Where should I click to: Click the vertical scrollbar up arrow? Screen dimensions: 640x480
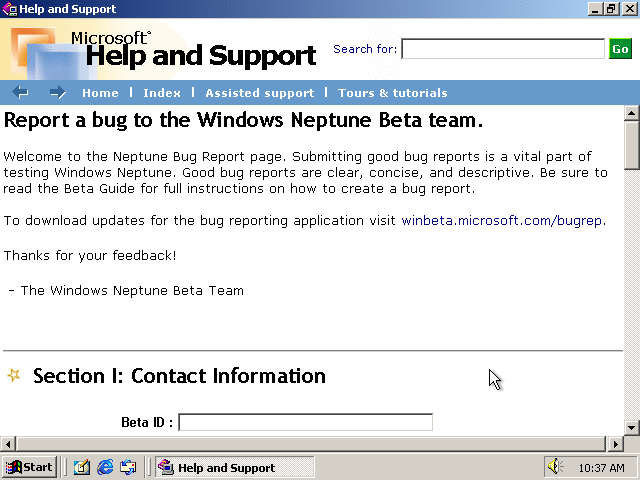pyautogui.click(x=631, y=113)
